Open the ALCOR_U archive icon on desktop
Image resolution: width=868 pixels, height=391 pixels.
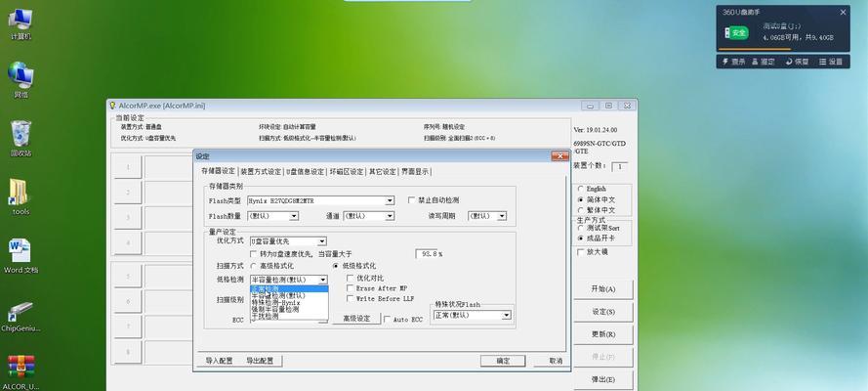[x=21, y=372]
